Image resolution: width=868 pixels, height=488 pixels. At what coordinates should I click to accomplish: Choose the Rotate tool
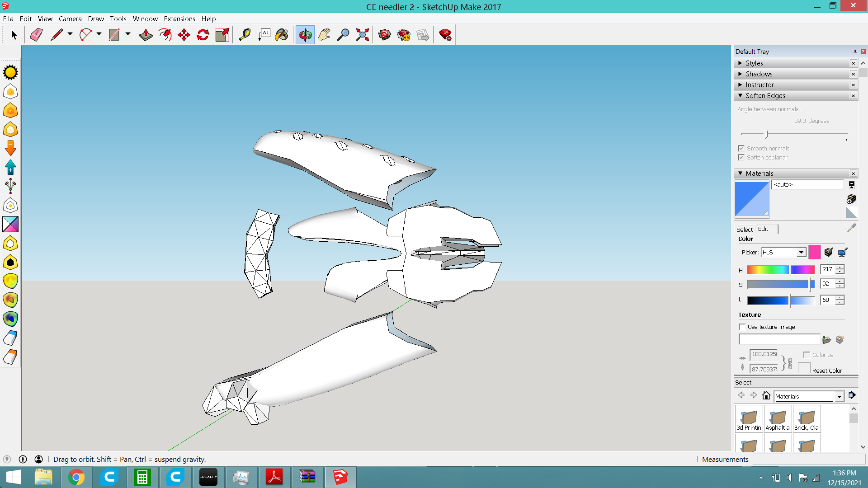pyautogui.click(x=203, y=35)
